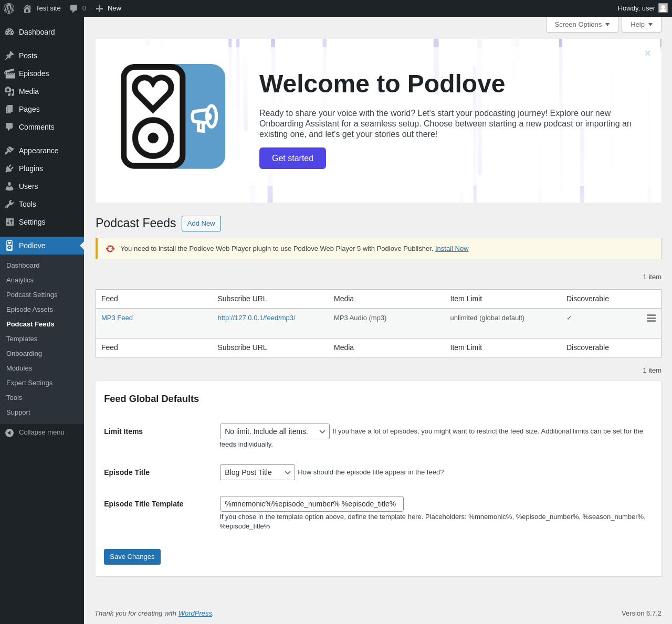Click 'MP3 Audio (mp3)' media cell
Viewport: 672px width, 624px height.
coord(360,318)
